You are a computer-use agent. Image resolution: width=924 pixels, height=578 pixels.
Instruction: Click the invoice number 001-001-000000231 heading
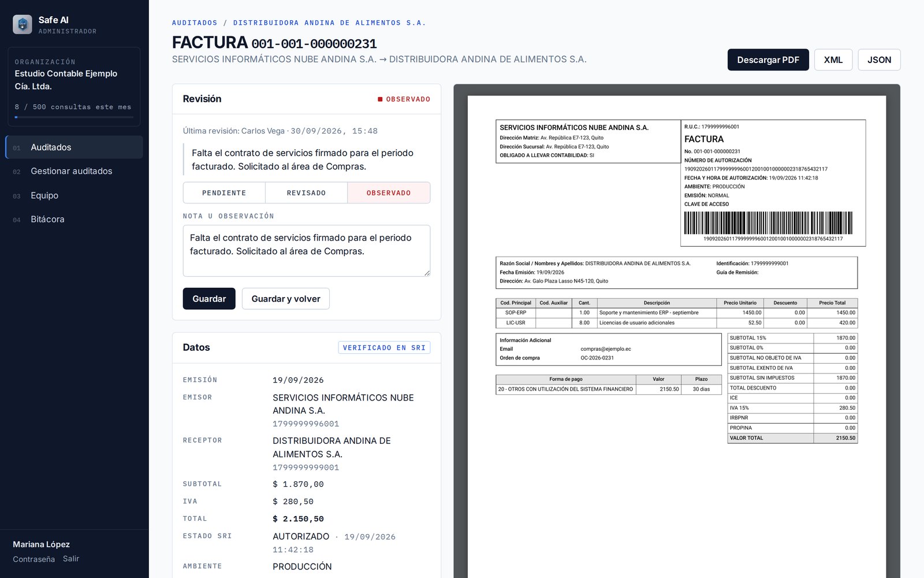[x=314, y=44]
